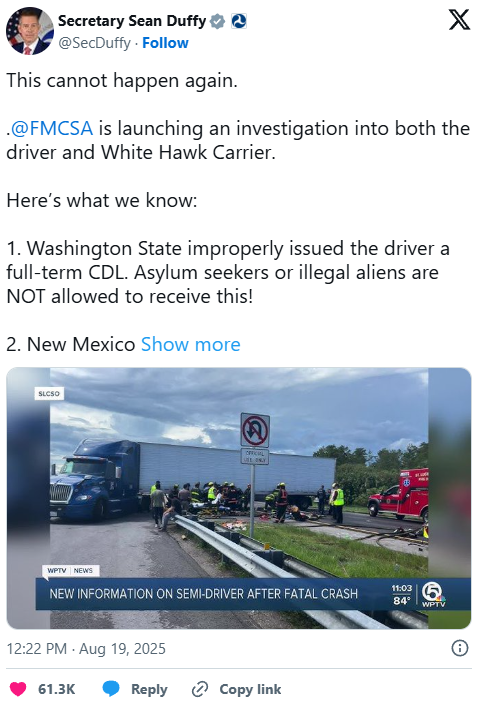Click the Reply text label
The width and height of the screenshot is (480, 705).
click(x=149, y=689)
